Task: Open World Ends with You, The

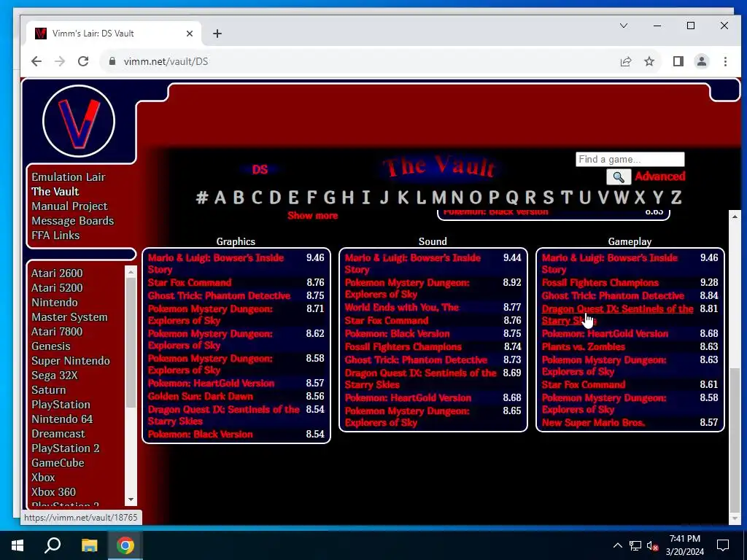Action: (402, 307)
